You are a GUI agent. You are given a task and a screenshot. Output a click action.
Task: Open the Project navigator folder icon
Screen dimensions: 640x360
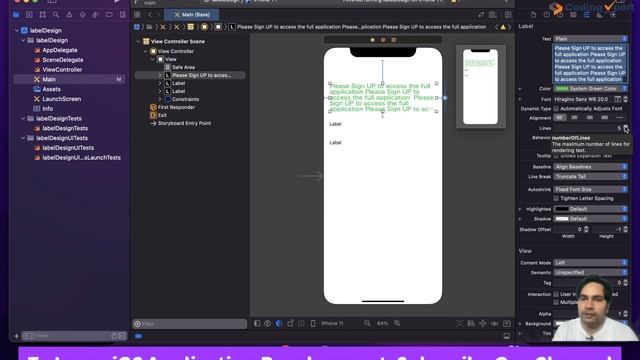16,15
